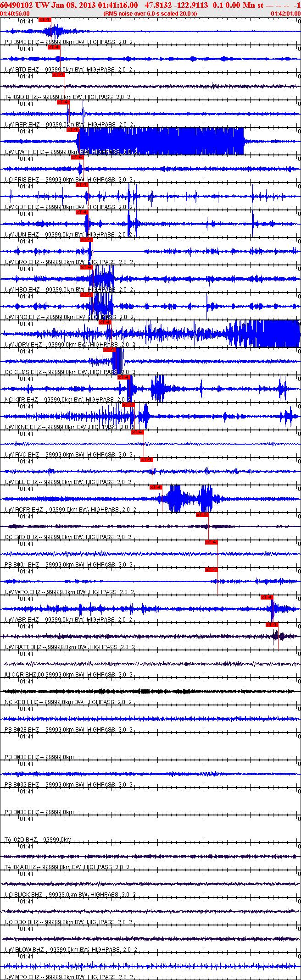Click the red pick flag on UW.RVC trace
Viewport: 301px width, 980px height.
(x=137, y=432)
